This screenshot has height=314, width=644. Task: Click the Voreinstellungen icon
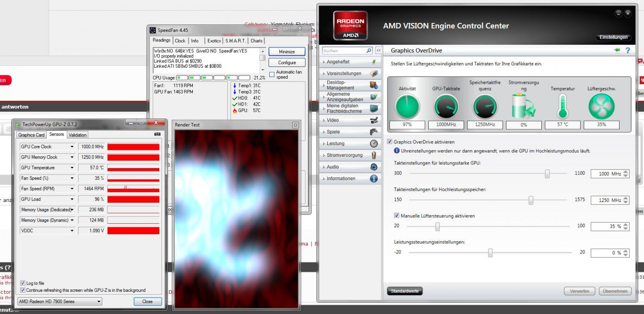tap(374, 74)
